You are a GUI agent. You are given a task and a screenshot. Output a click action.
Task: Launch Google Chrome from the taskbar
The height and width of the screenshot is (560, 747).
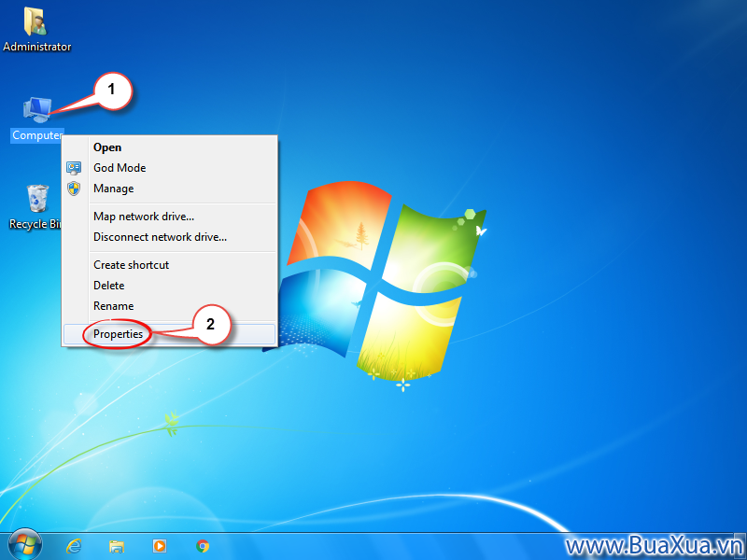(x=203, y=546)
